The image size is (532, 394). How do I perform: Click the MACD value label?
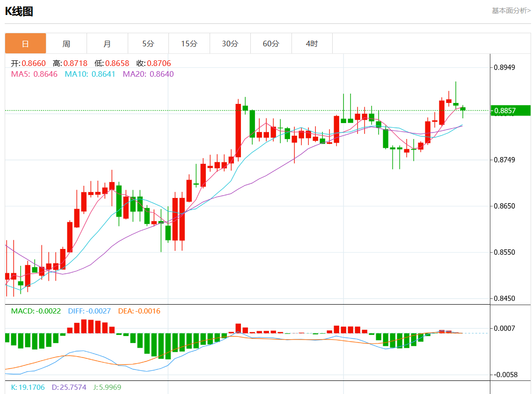(36, 311)
